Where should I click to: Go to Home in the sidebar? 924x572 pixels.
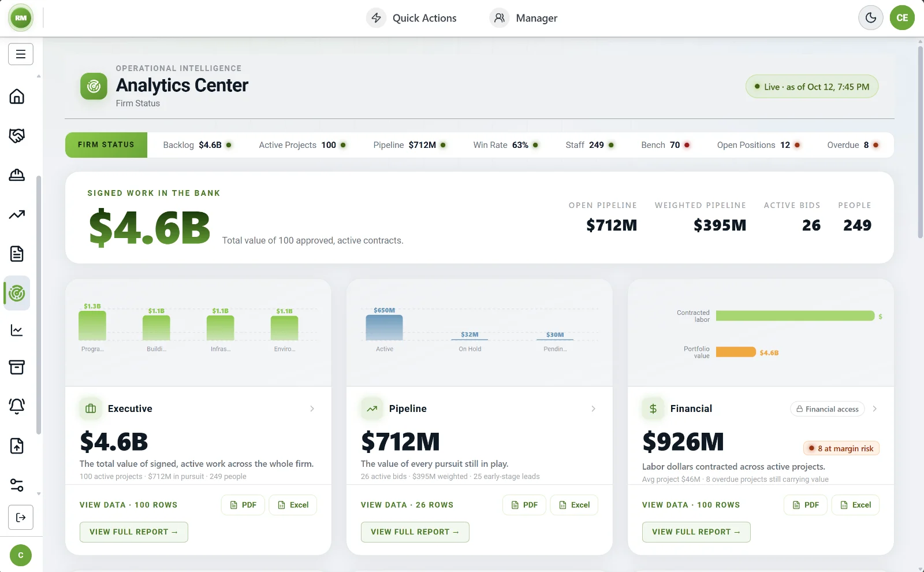click(x=17, y=96)
